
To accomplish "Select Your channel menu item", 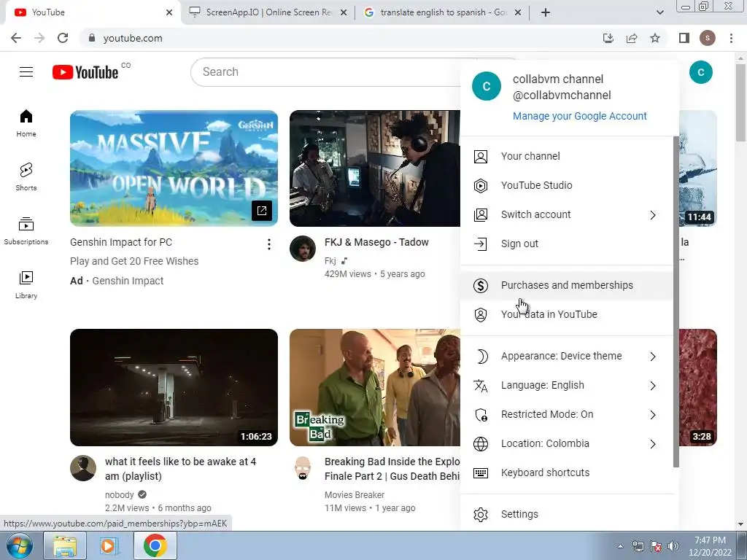I will coord(566,156).
